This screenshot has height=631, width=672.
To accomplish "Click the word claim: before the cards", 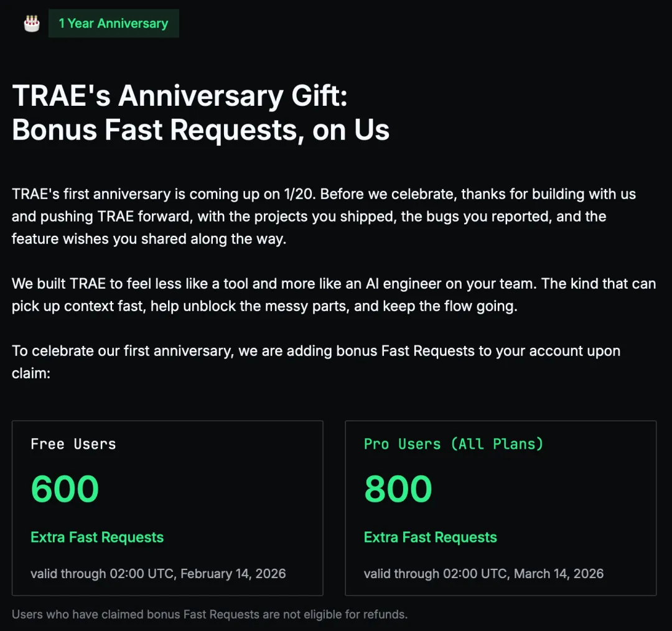I will pyautogui.click(x=30, y=373).
